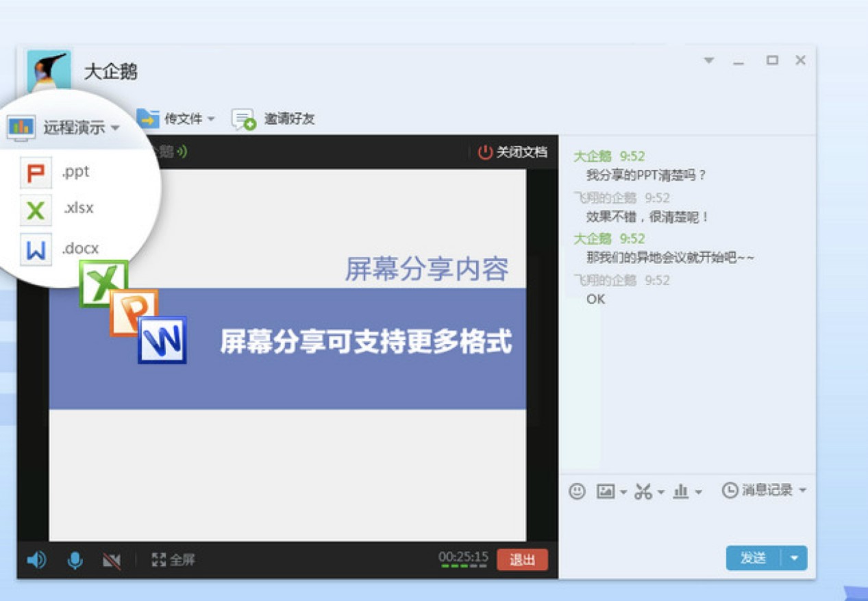
Task: Click the penguin avatar thumbnail
Action: click(49, 71)
